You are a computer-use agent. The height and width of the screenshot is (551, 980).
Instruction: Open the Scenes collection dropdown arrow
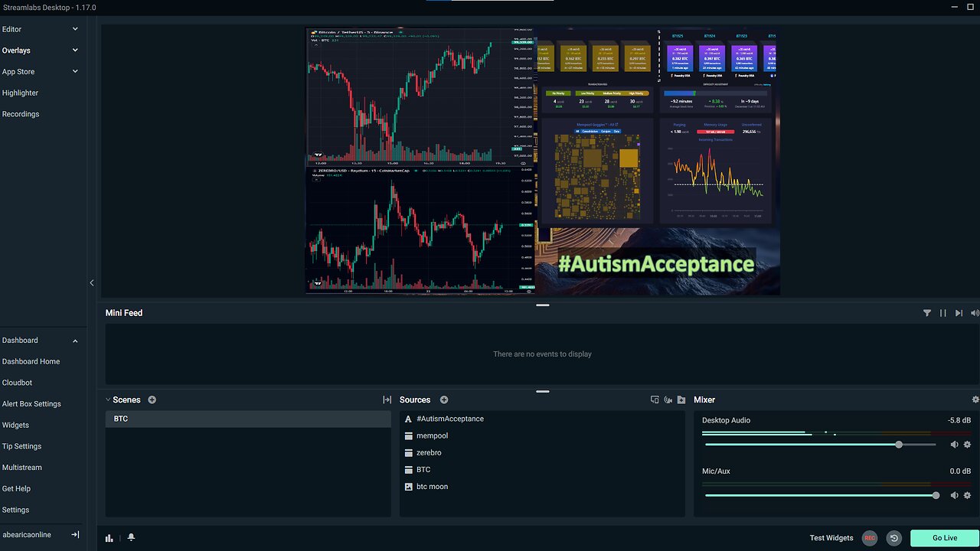pyautogui.click(x=108, y=399)
